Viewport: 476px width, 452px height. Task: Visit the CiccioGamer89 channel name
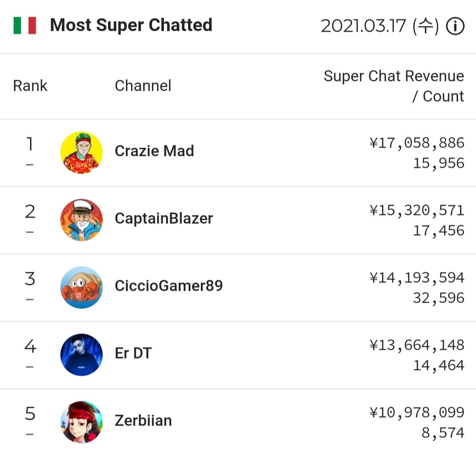coord(169,286)
